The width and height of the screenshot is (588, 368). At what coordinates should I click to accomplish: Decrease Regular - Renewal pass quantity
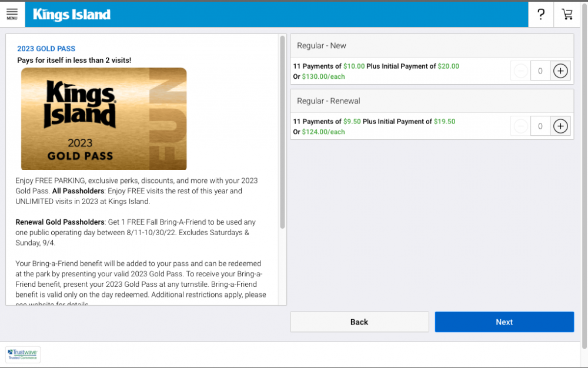tap(520, 126)
